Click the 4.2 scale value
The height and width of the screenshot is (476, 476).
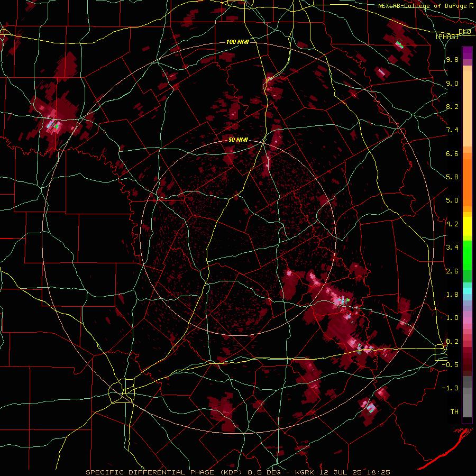click(x=452, y=224)
